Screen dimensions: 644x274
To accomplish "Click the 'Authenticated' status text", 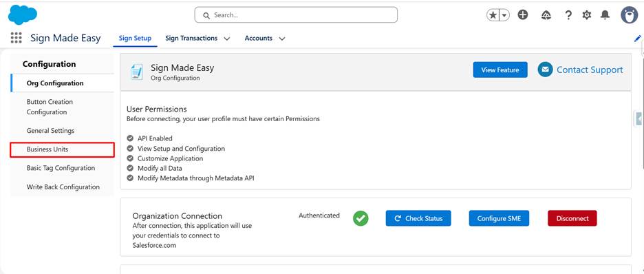I will pos(319,215).
